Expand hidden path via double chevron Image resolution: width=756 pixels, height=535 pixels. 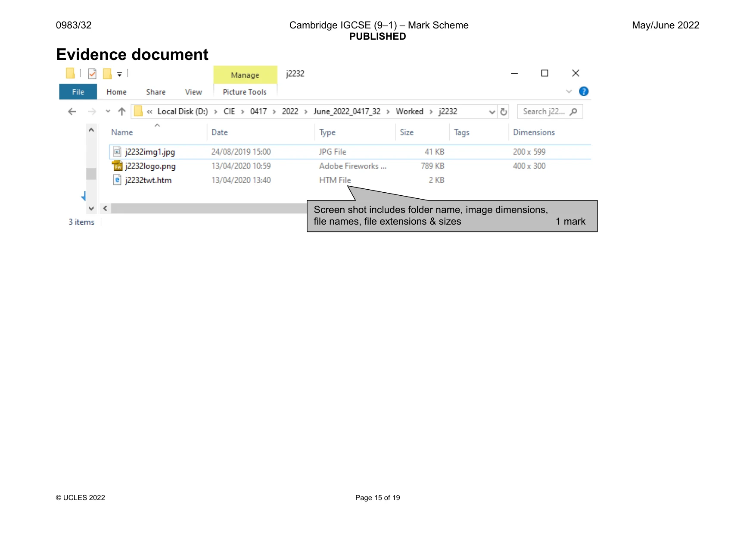[x=149, y=112]
